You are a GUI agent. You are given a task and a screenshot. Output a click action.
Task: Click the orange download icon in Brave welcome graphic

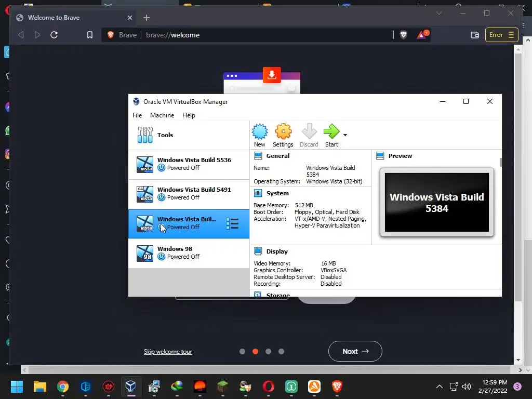(x=272, y=75)
